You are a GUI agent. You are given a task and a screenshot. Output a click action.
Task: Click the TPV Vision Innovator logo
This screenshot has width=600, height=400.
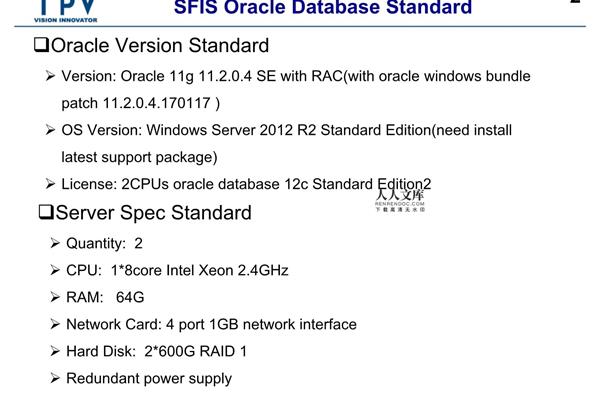(x=65, y=11)
